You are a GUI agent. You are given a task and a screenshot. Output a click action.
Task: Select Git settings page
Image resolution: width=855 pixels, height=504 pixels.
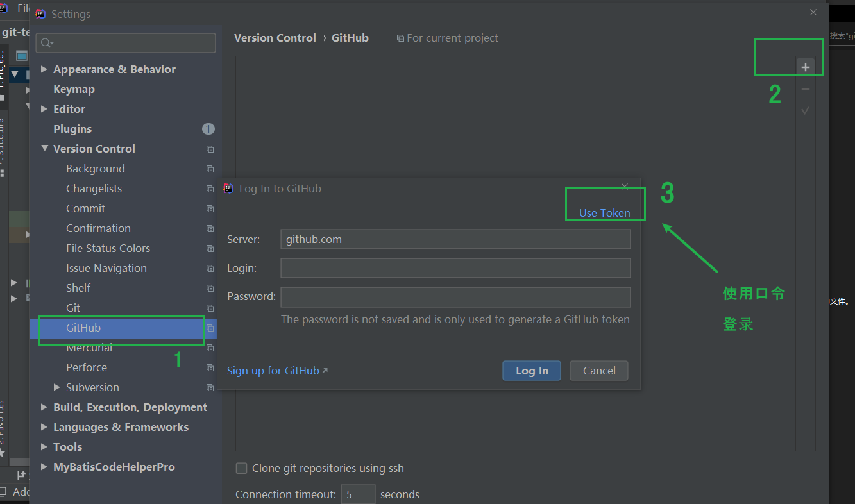click(73, 308)
